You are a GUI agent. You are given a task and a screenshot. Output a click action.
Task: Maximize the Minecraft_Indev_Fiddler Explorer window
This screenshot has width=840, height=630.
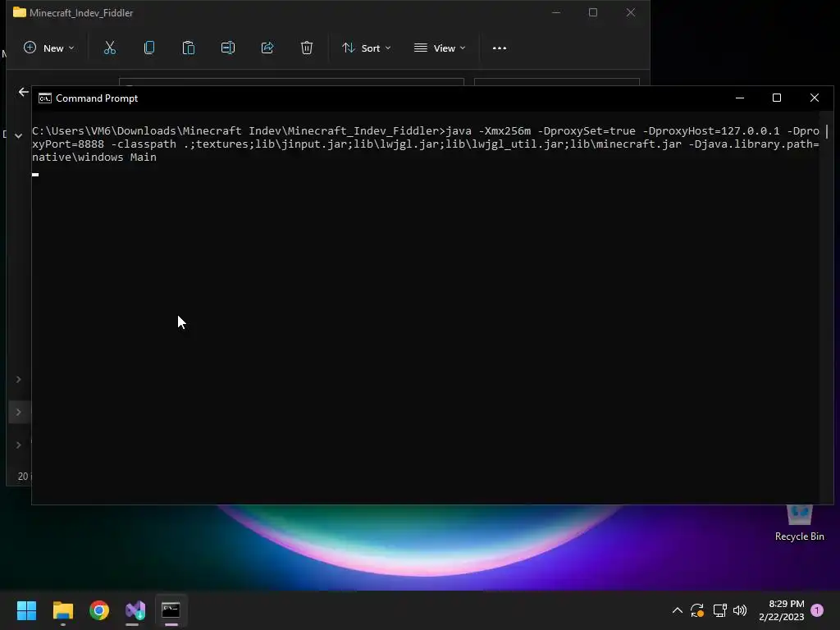tap(593, 12)
